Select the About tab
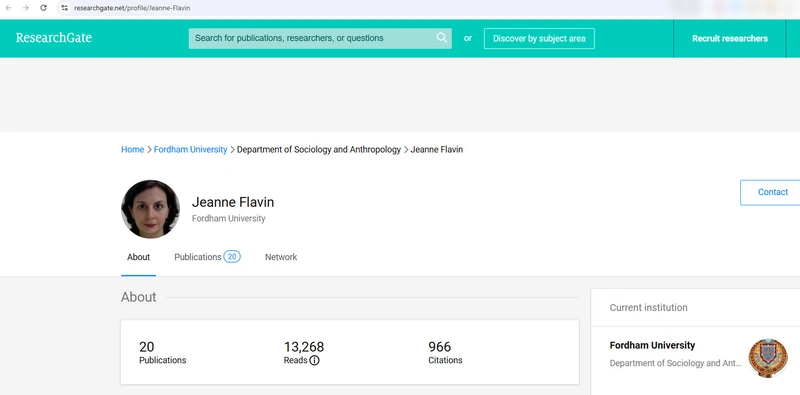This screenshot has height=395, width=800. (x=138, y=257)
